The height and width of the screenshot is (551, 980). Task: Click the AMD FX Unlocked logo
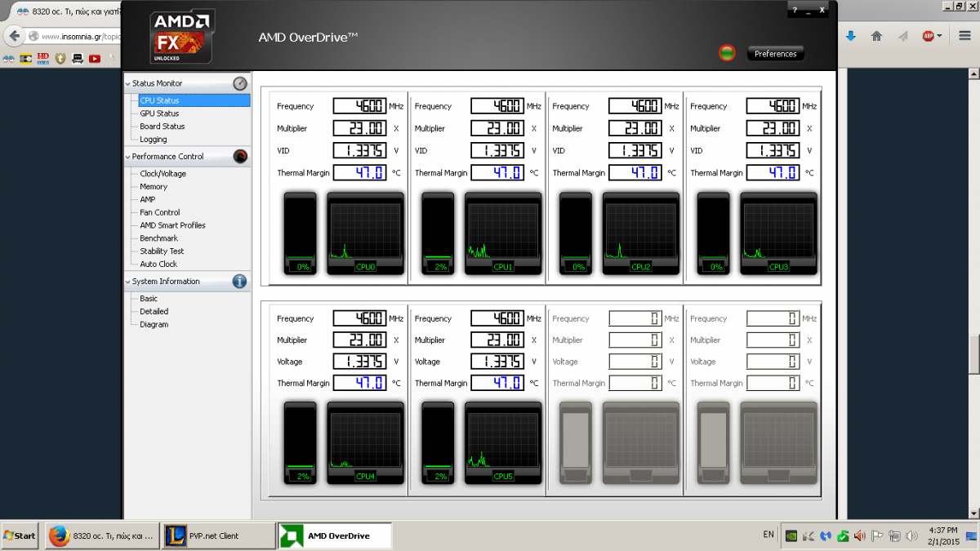point(183,37)
